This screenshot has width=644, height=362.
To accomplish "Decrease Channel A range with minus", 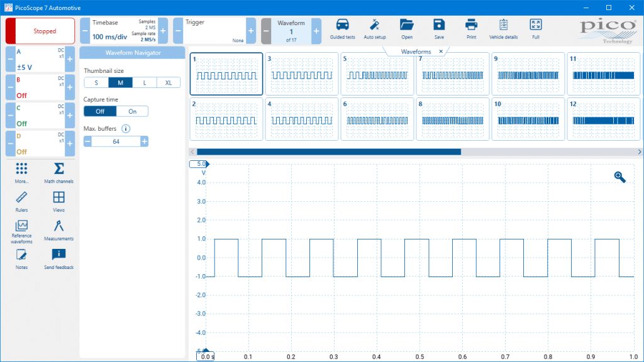I will [x=10, y=59].
